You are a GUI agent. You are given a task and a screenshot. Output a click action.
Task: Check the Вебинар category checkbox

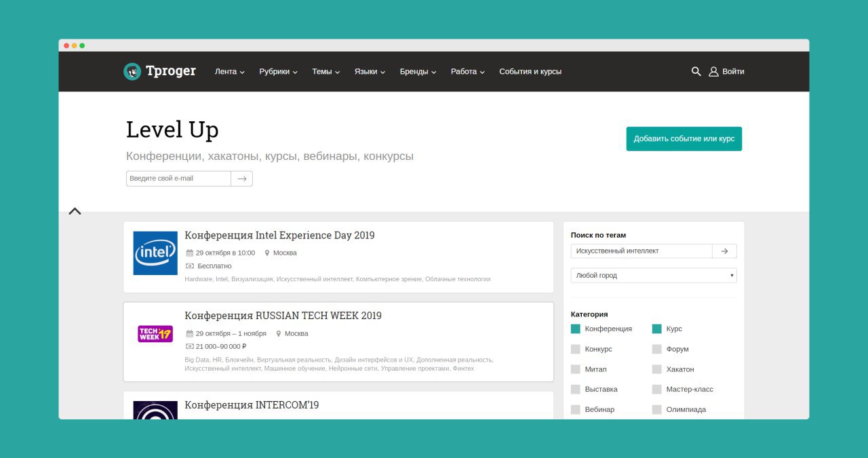[x=576, y=410]
